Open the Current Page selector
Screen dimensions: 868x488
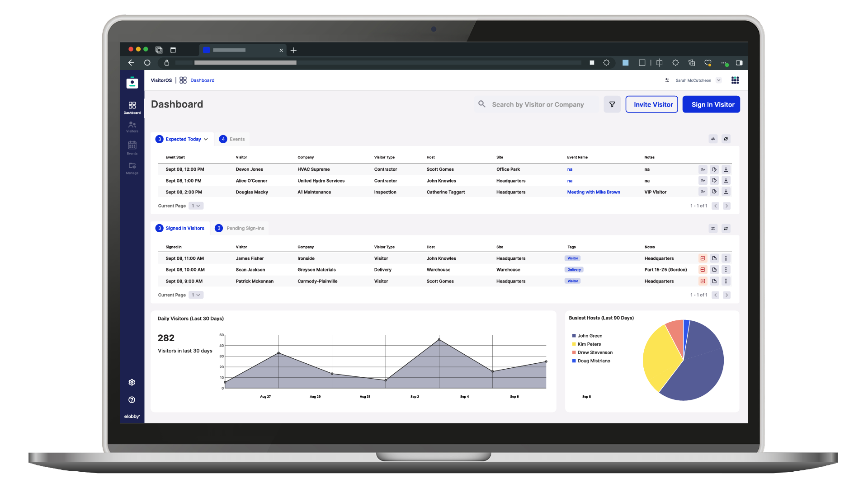[x=196, y=206]
